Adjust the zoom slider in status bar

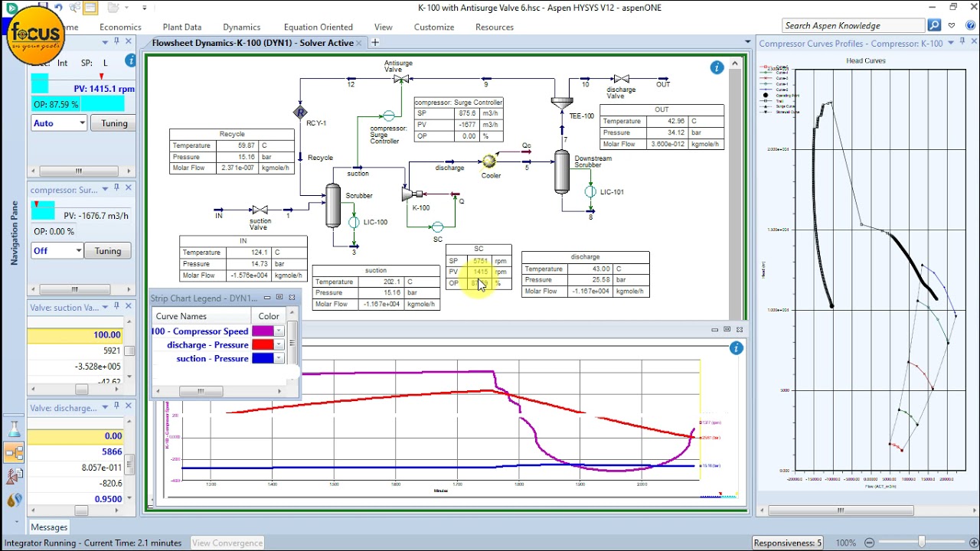coord(922,543)
